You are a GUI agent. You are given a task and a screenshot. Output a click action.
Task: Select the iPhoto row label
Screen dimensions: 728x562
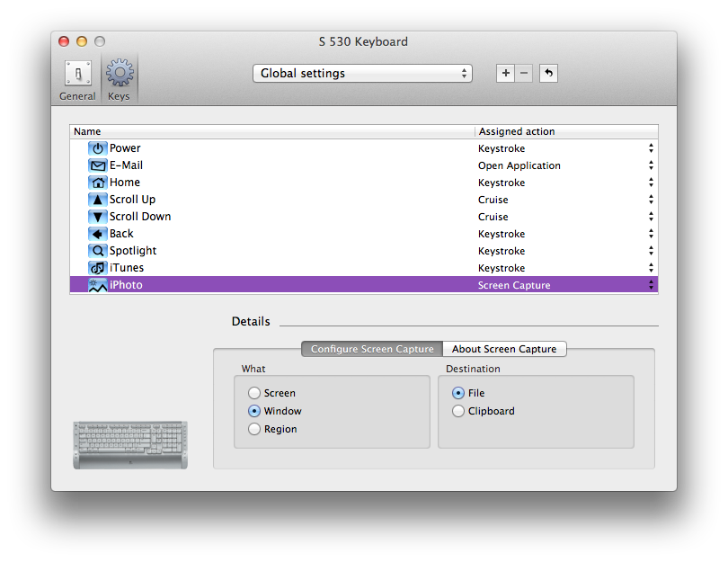tap(126, 285)
